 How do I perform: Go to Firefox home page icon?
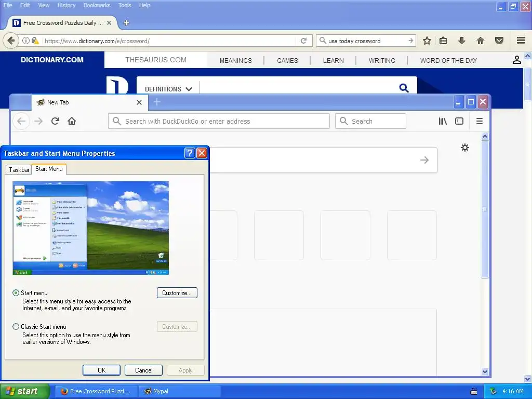point(481,41)
